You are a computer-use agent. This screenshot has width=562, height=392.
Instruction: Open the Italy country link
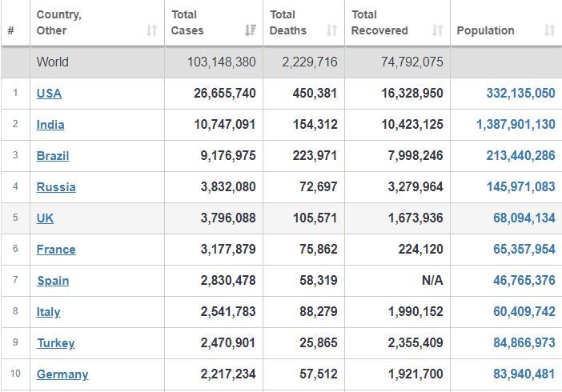tap(48, 312)
